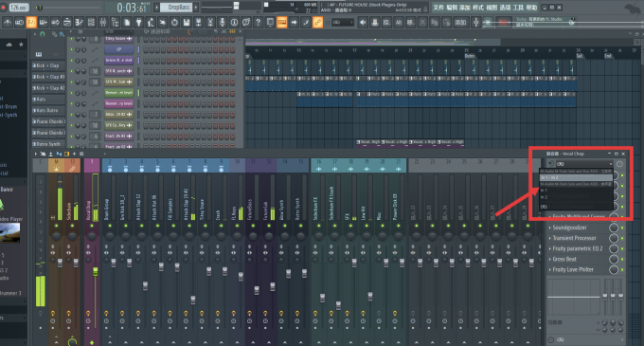Image resolution: width=644 pixels, height=346 pixels.
Task: Open the 工具 (Tools) menu
Action: 518,8
